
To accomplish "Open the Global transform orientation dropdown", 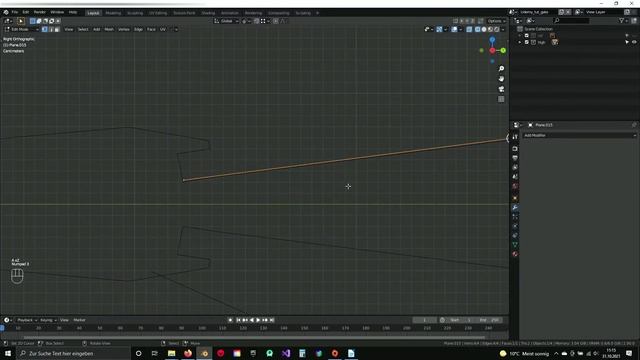I will pyautogui.click(x=227, y=21).
